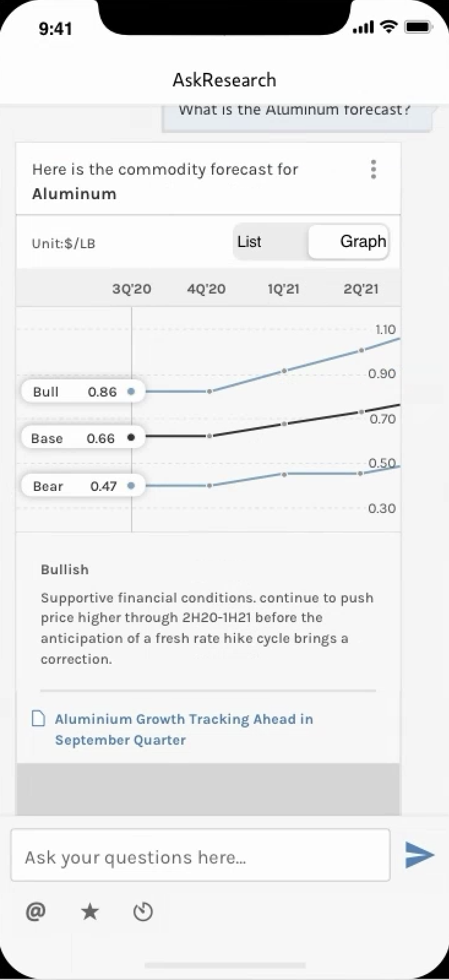This screenshot has width=449, height=980.
Task: Select the Bear 0.47 scenario label
Action: [x=75, y=486]
